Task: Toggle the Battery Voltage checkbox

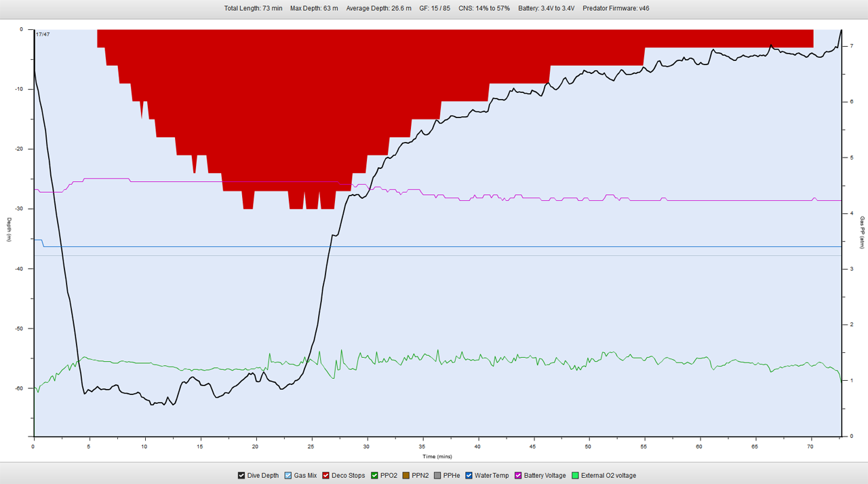Action: pos(518,476)
